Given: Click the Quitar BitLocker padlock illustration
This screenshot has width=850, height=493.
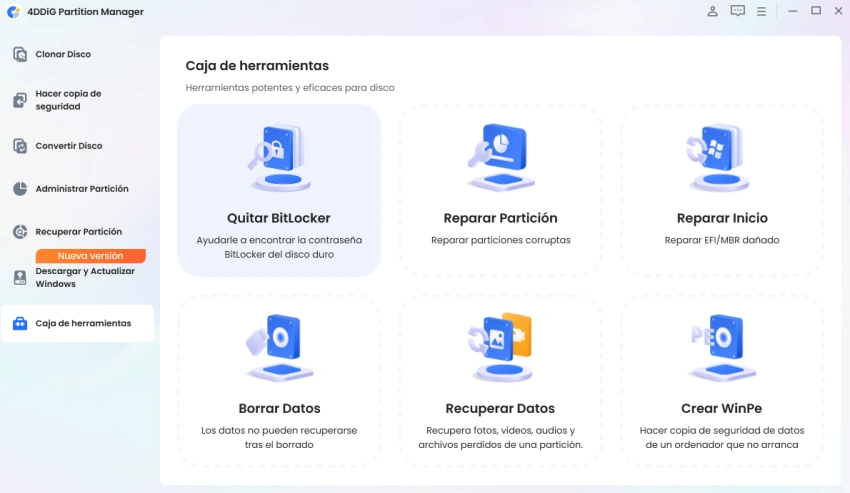Looking at the screenshot, I should click(x=279, y=157).
